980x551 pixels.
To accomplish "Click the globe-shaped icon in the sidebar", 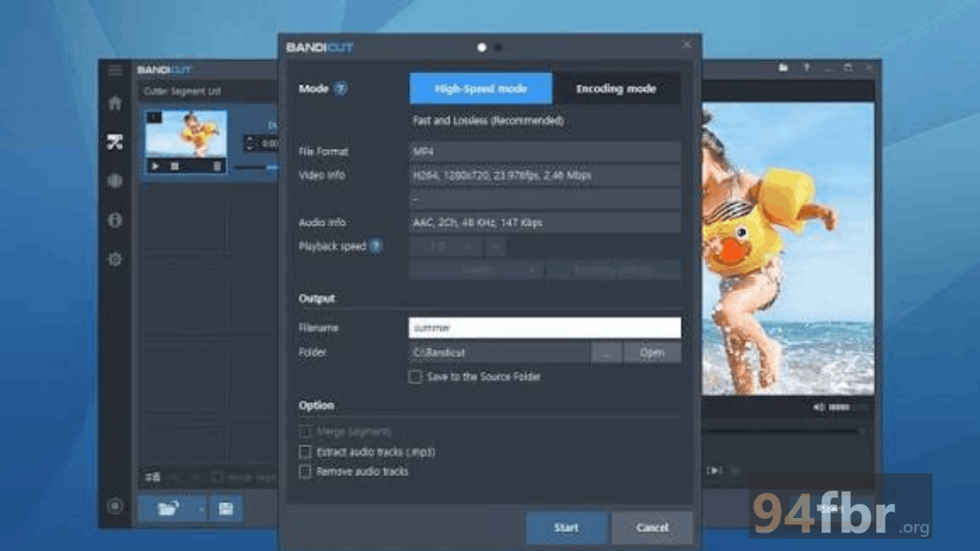I will pos(115,181).
